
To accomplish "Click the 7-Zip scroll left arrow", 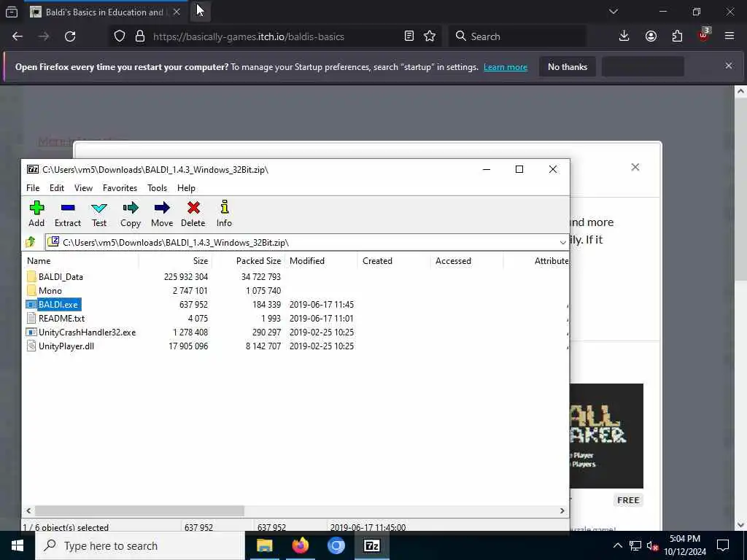I will 28,510.
